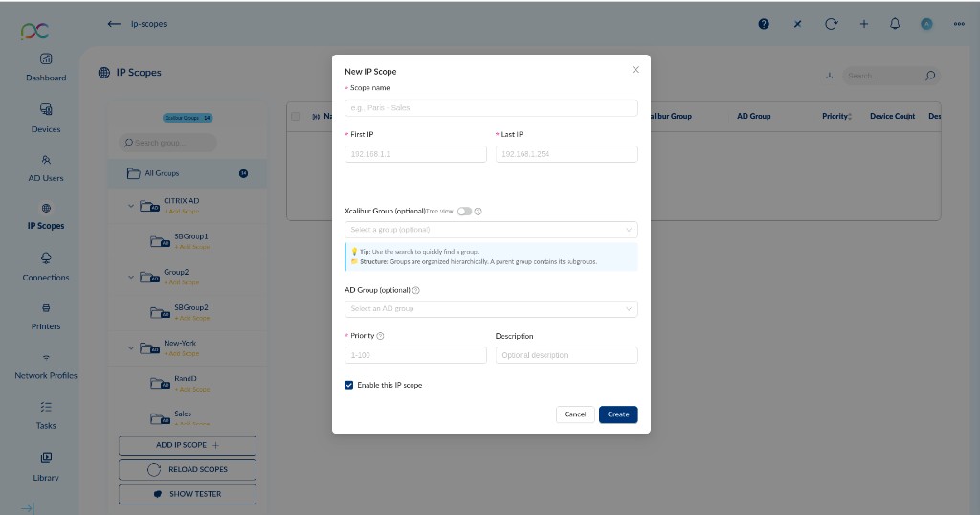Open the help question mark icon in header
Screen dimensions: 980x515
point(764,24)
